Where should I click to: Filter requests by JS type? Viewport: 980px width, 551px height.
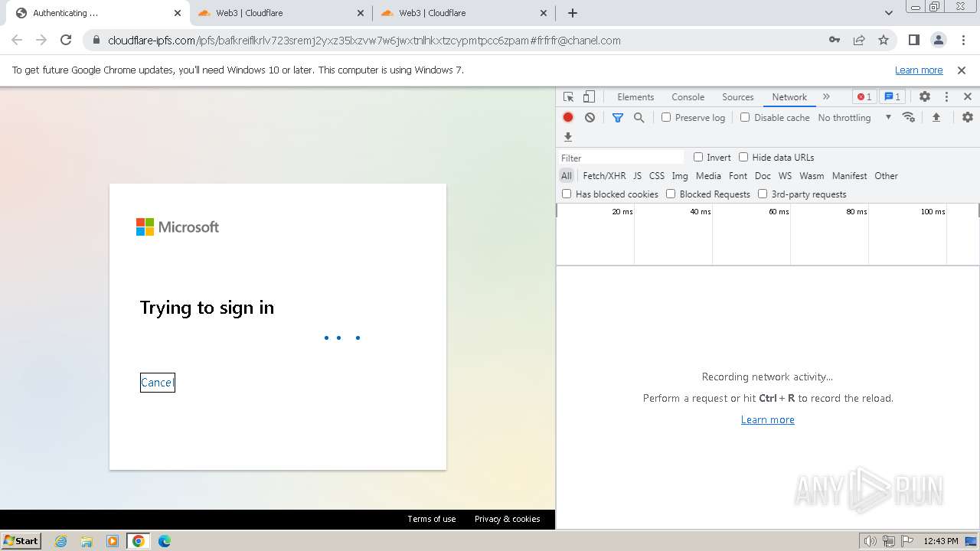click(x=637, y=176)
